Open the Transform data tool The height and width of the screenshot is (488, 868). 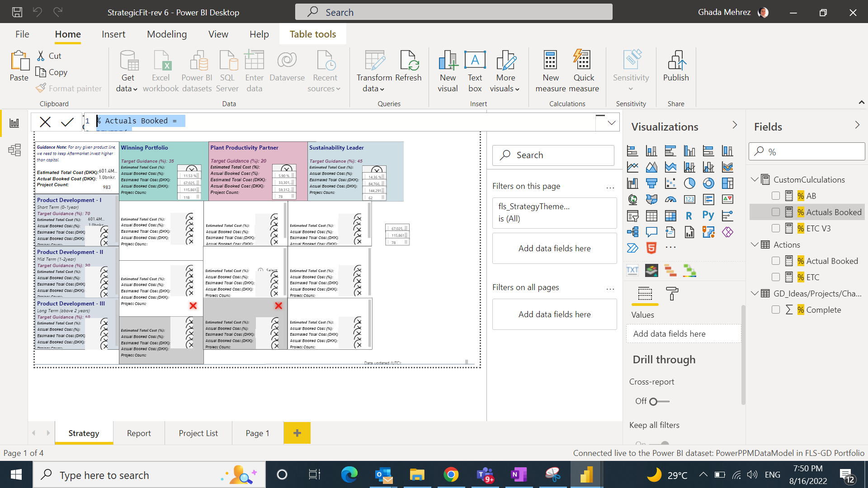374,71
